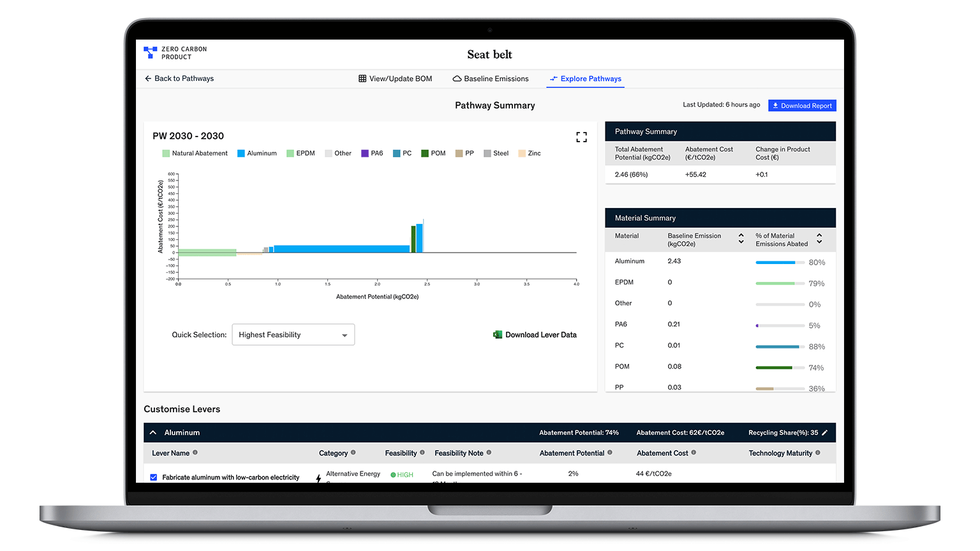Uncheck fabricate aluminum with low-carbon electricity lever
Viewport: 980px width, 551px height.
[153, 476]
